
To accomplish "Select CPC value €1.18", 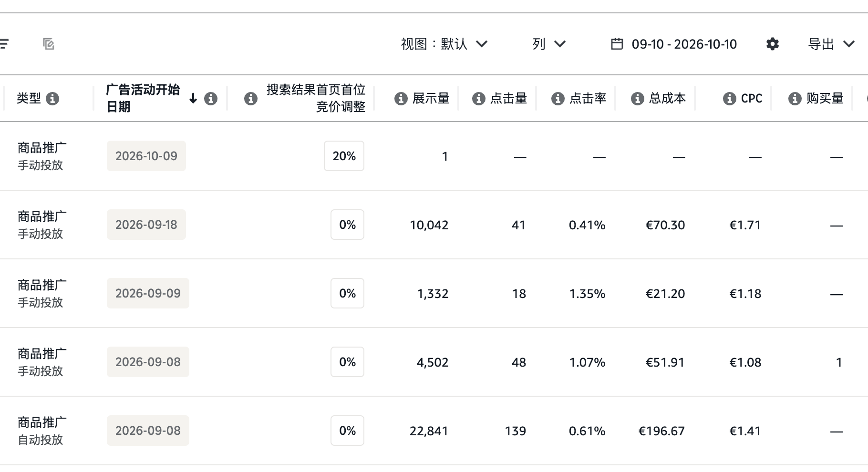I will click(x=745, y=294).
